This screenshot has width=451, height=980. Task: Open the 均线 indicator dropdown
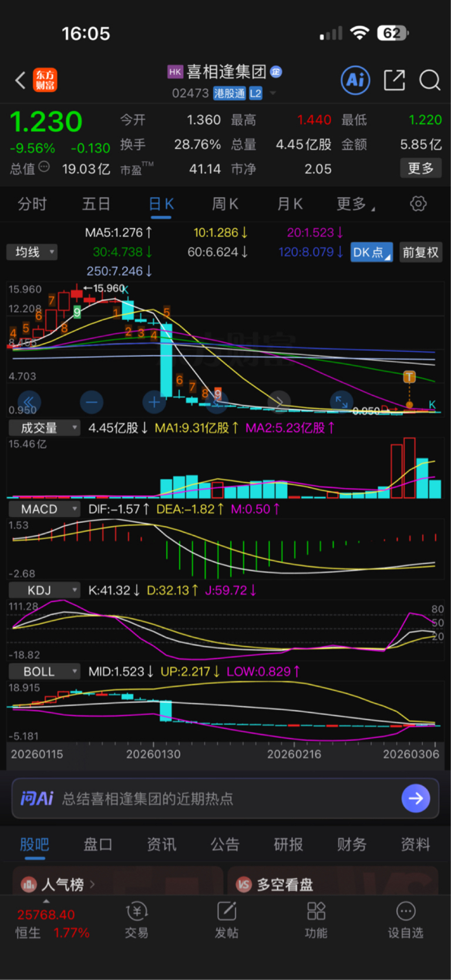(x=32, y=252)
